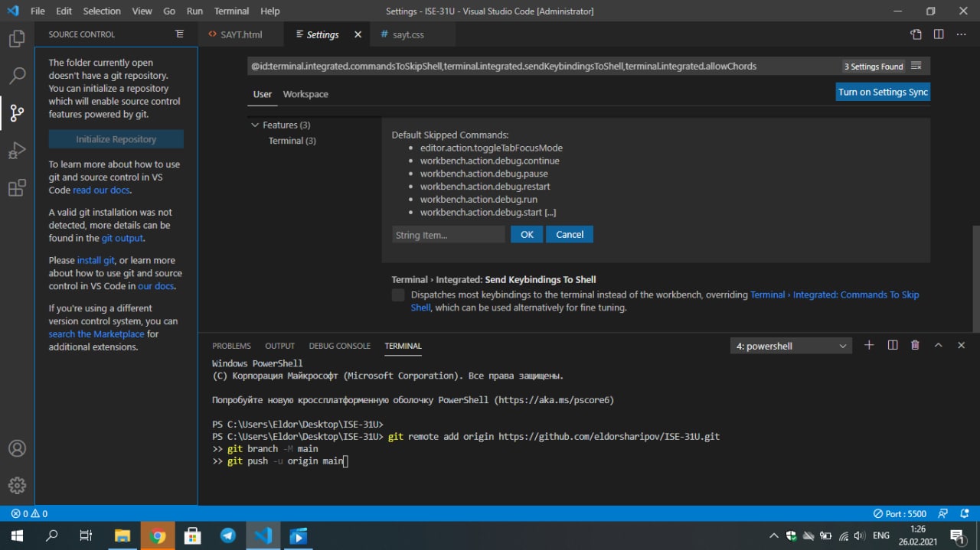Click the Initialize Repository button
The height and width of the screenshot is (550, 980).
coord(116,139)
